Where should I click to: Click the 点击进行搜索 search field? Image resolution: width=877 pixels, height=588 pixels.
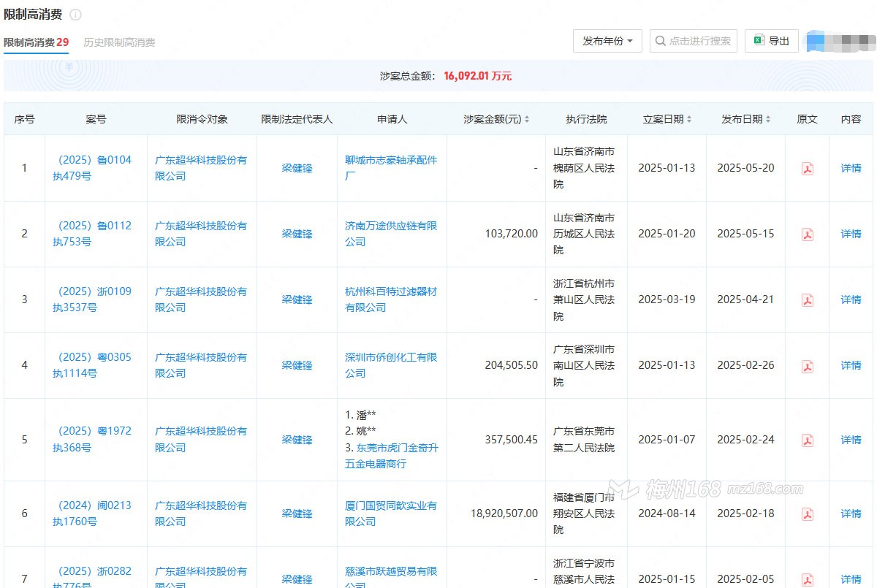(694, 41)
